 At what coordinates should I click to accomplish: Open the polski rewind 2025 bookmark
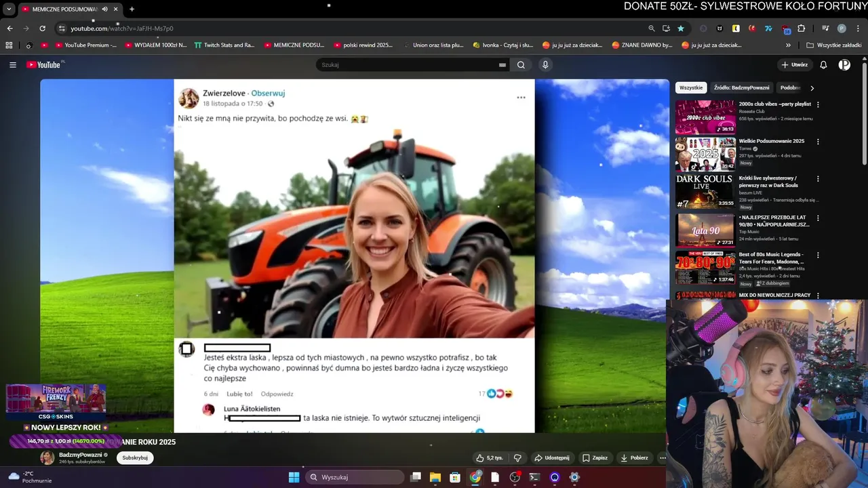pyautogui.click(x=363, y=45)
